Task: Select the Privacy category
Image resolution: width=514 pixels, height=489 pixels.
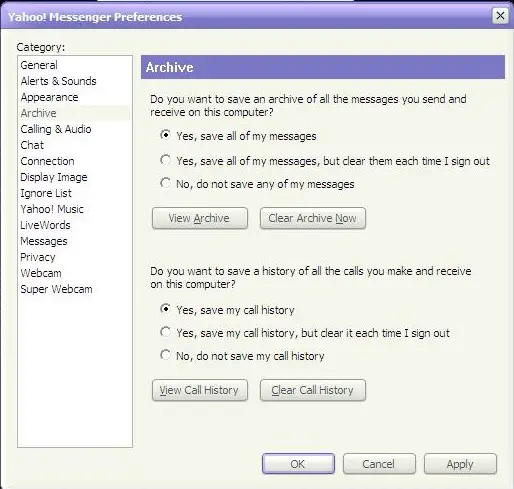Action: (x=38, y=257)
